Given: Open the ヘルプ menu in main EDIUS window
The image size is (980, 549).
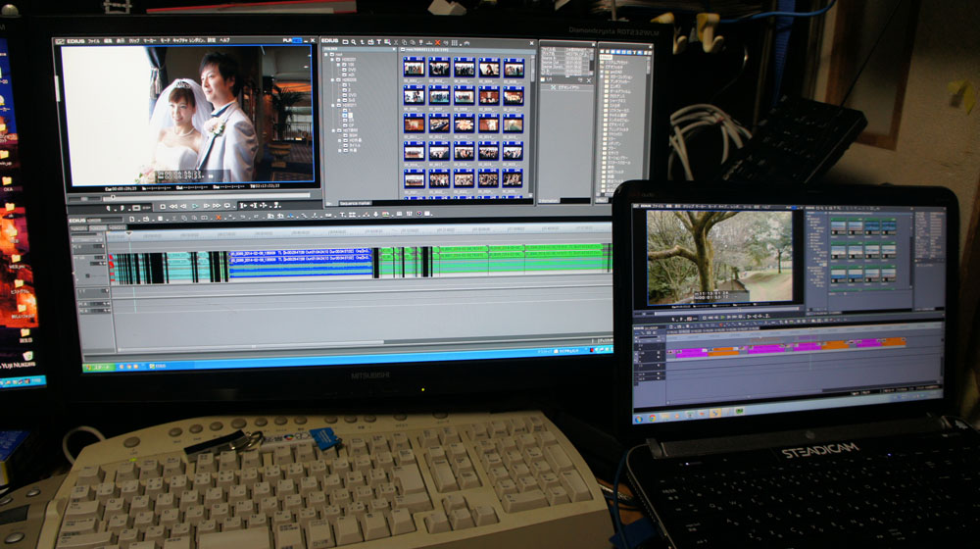Looking at the screenshot, I should click(x=225, y=40).
